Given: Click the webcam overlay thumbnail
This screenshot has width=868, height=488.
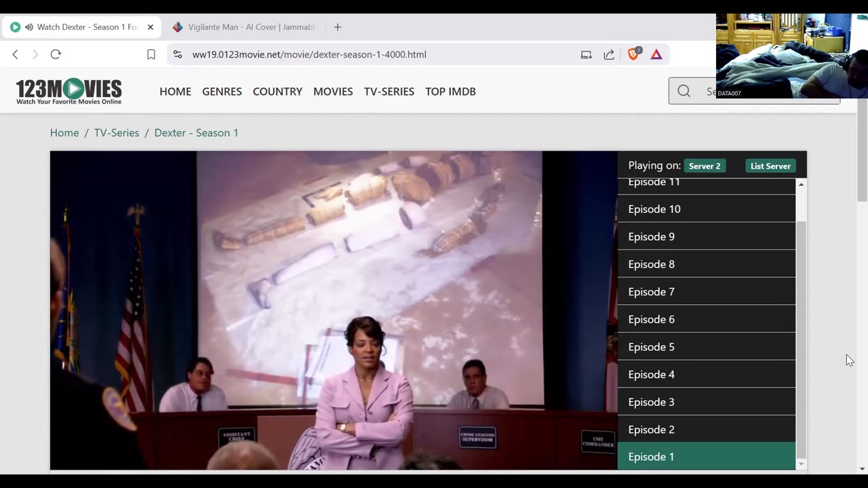Looking at the screenshot, I should (792, 56).
